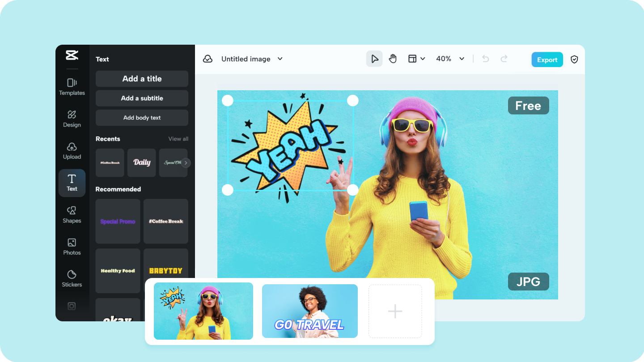Open the Stickers sidebar panel
This screenshot has width=644, height=362.
click(x=72, y=279)
